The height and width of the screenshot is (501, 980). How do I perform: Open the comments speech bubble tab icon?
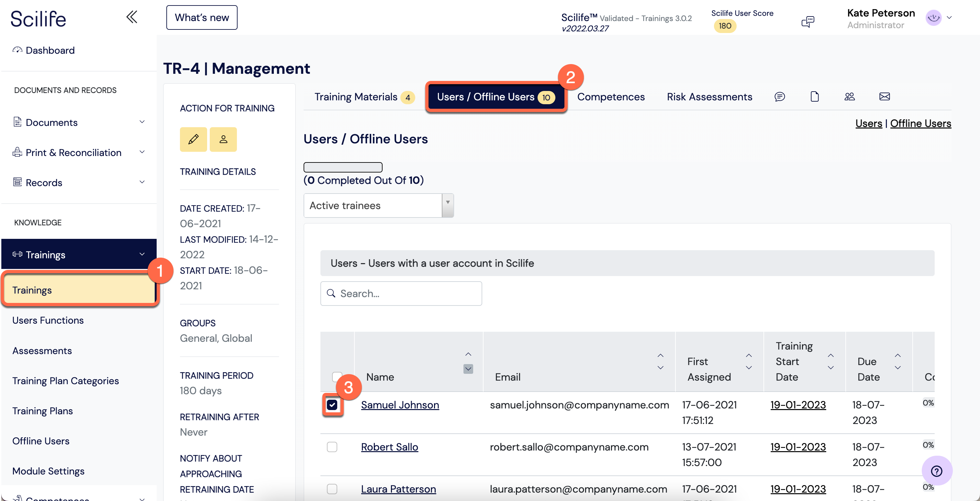coord(780,97)
